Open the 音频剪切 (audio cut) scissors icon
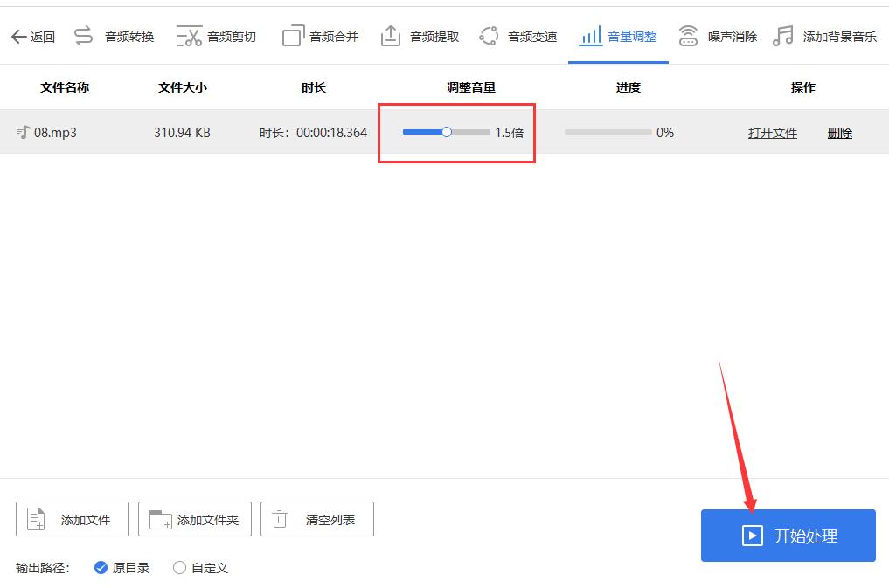Screen dimensions: 889x588 (x=189, y=34)
